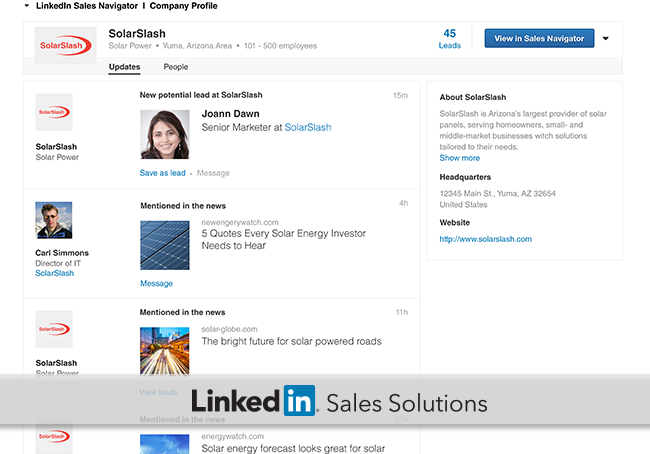The height and width of the screenshot is (454, 650).
Task: Click the 15m timestamp on lead update
Action: [400, 95]
